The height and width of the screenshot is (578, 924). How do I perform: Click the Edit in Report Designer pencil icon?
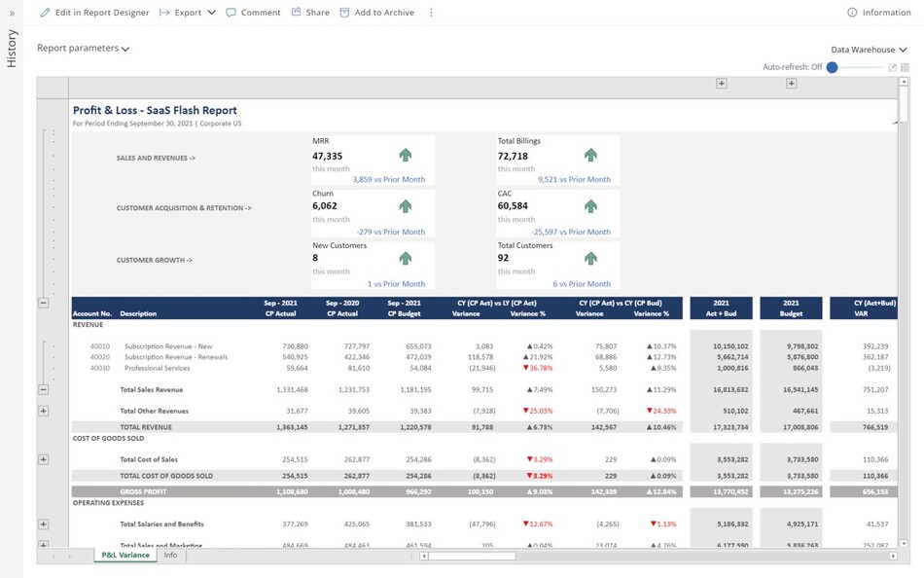click(x=45, y=13)
